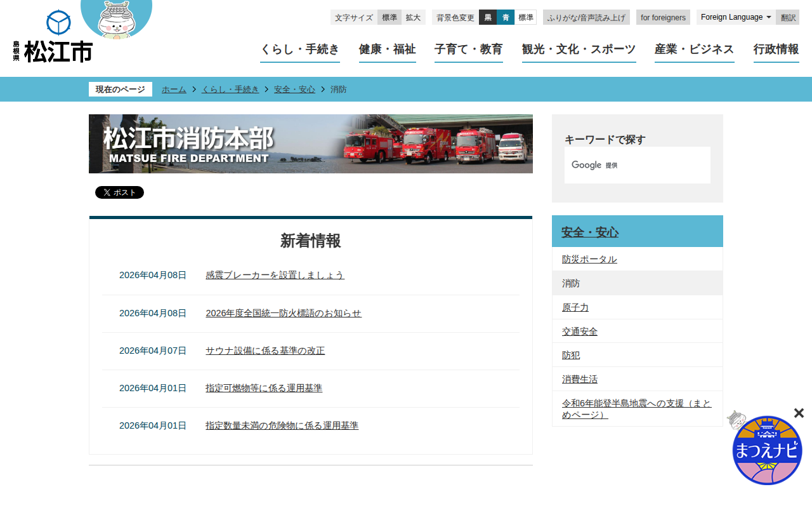Close the まつえナビ floating banner
The width and height of the screenshot is (812, 508).
(799, 413)
